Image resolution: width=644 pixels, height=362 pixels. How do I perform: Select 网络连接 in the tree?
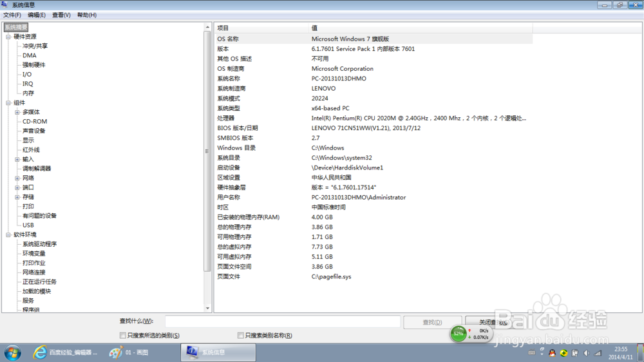tap(33, 272)
